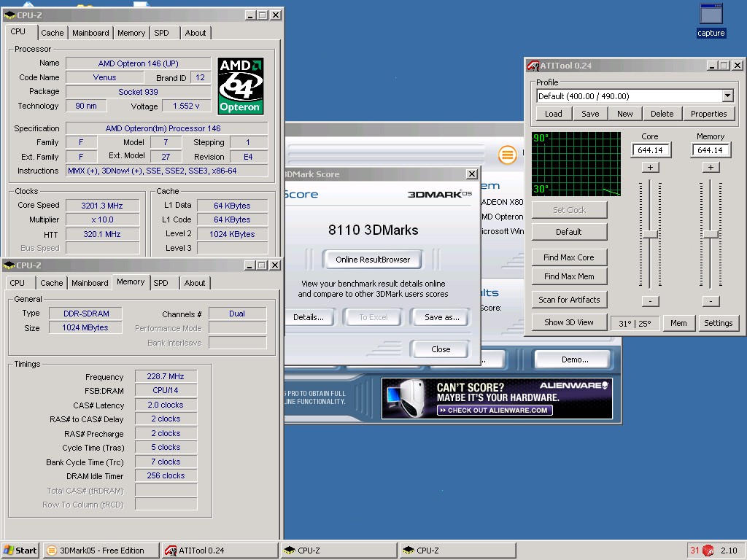Click the red tray icon beside the clock

coord(708,551)
